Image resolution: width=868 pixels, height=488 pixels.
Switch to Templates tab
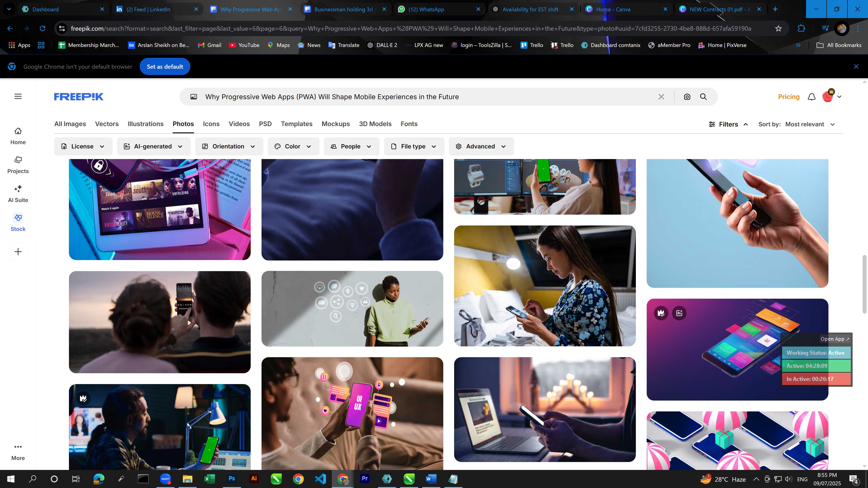(x=297, y=124)
